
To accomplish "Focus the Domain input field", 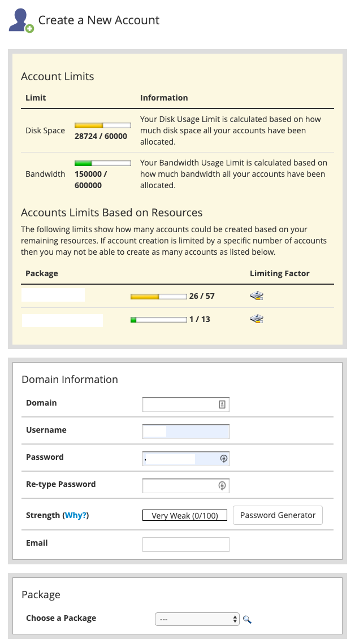I will [x=186, y=404].
